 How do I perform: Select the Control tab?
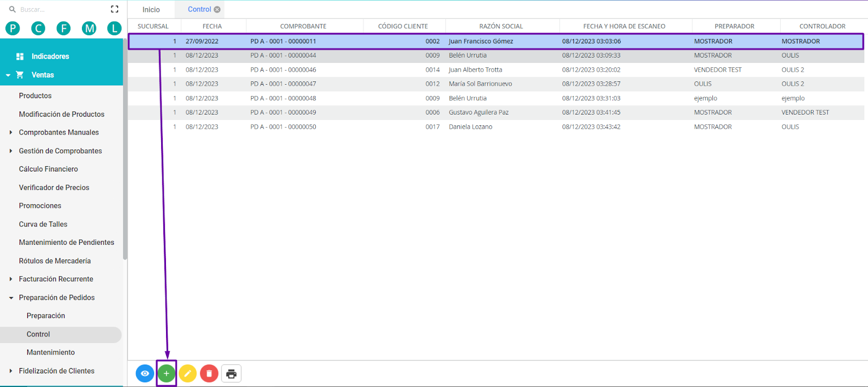199,9
